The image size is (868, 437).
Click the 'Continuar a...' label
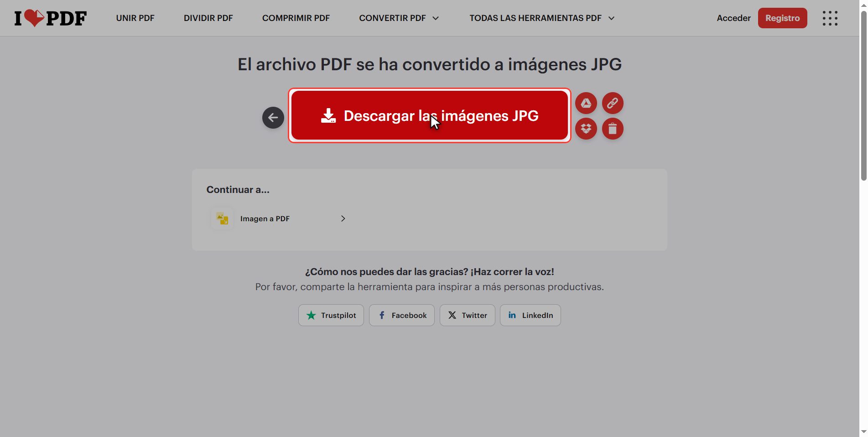[x=238, y=190]
